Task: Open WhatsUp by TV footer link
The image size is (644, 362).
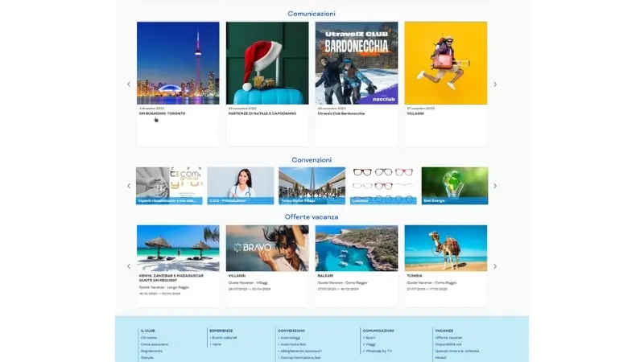Action: click(x=378, y=351)
